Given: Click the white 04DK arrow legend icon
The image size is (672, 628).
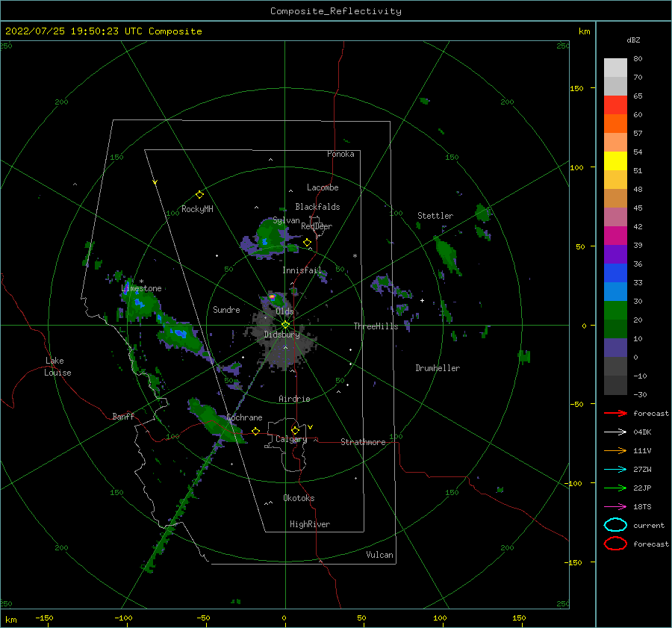Looking at the screenshot, I should (615, 432).
